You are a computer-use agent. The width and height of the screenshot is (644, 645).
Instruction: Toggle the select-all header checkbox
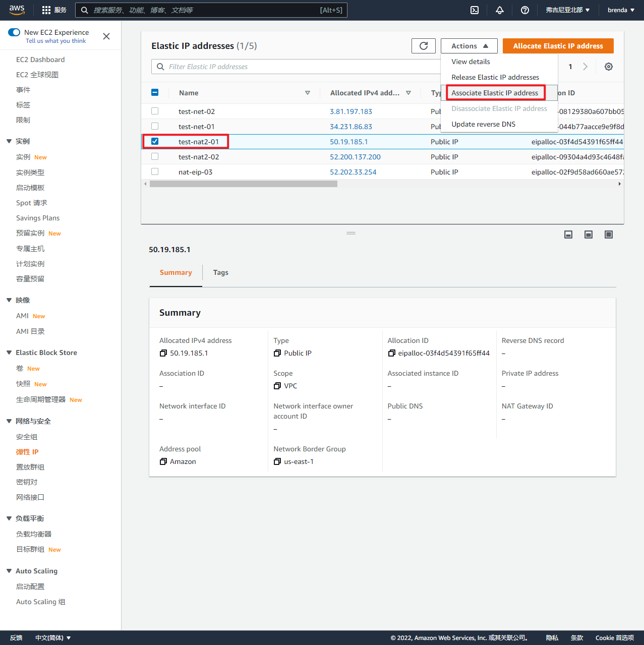tap(155, 92)
